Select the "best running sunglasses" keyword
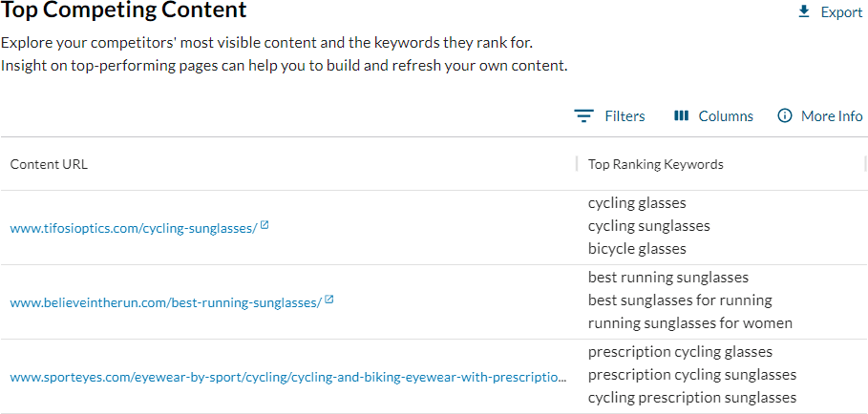 [x=667, y=278]
